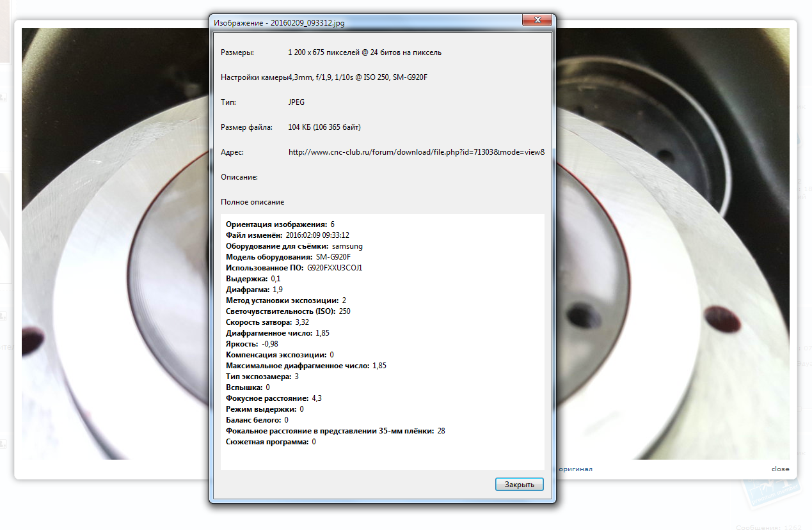Click the Яркость -0,98 row
812x530 pixels.
[252, 344]
